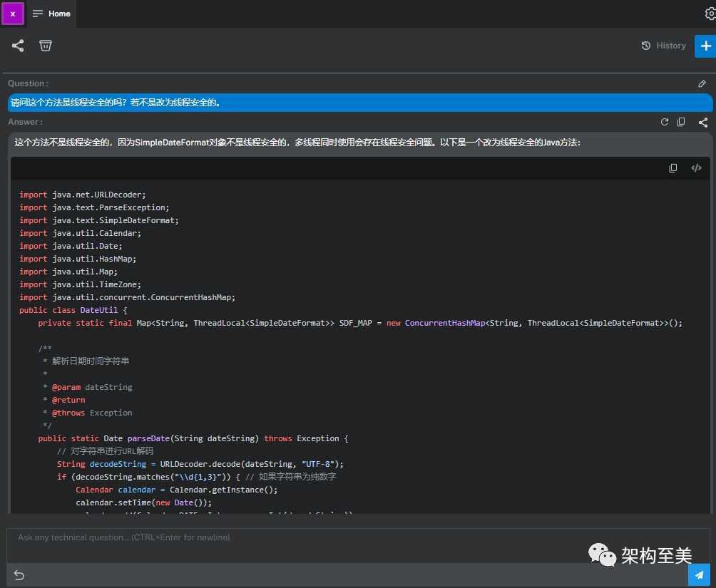The height and width of the screenshot is (588, 716).
Task: Toggle code view with the </> icon
Action: (x=696, y=168)
